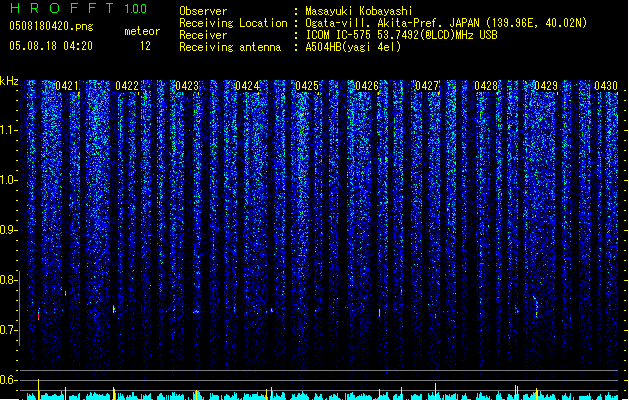Click the 0.7 frequency axis label
The width and height of the screenshot is (629, 400).
click(8, 330)
